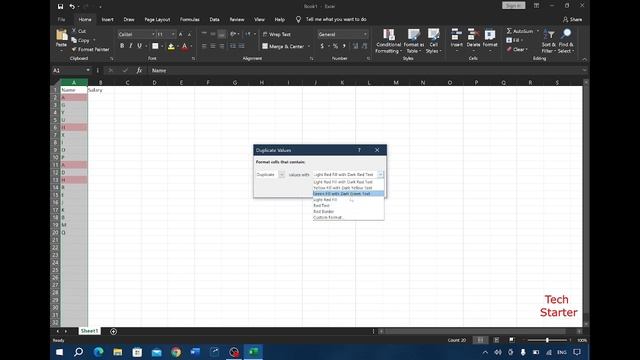Open Conditional Formatting menu
Image resolution: width=640 pixels, height=360 pixels.
[x=388, y=41]
